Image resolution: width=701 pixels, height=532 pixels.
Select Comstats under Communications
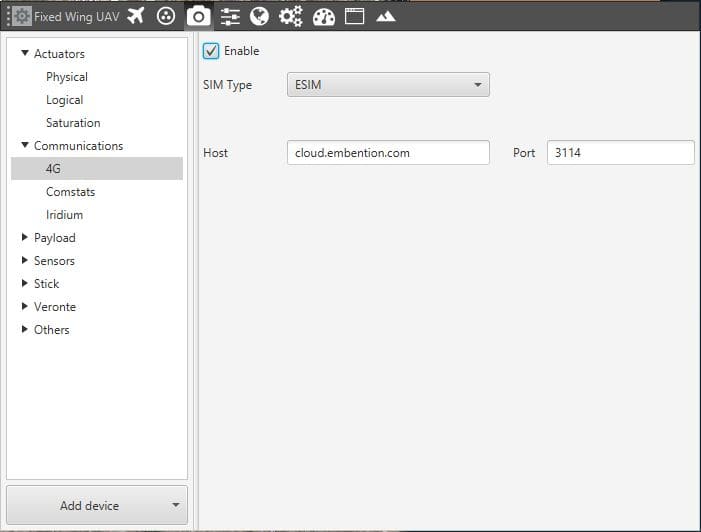click(x=71, y=192)
